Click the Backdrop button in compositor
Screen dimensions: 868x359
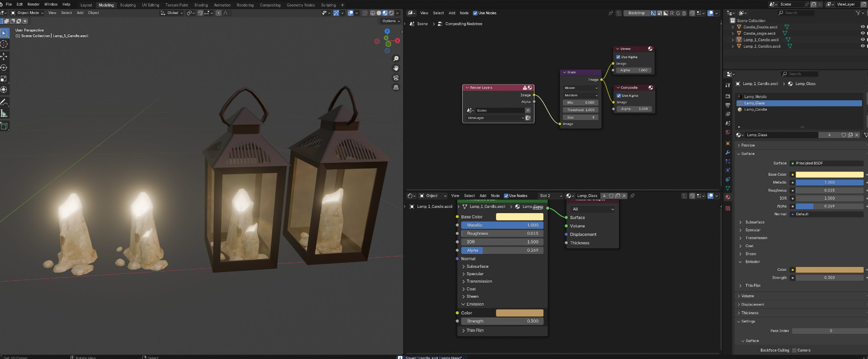click(x=637, y=13)
